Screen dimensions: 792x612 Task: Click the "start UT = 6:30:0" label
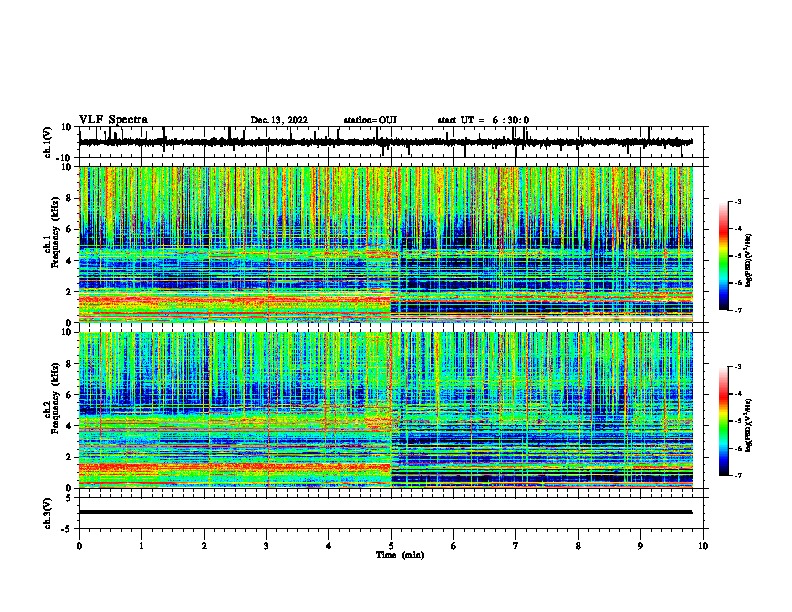pos(483,120)
